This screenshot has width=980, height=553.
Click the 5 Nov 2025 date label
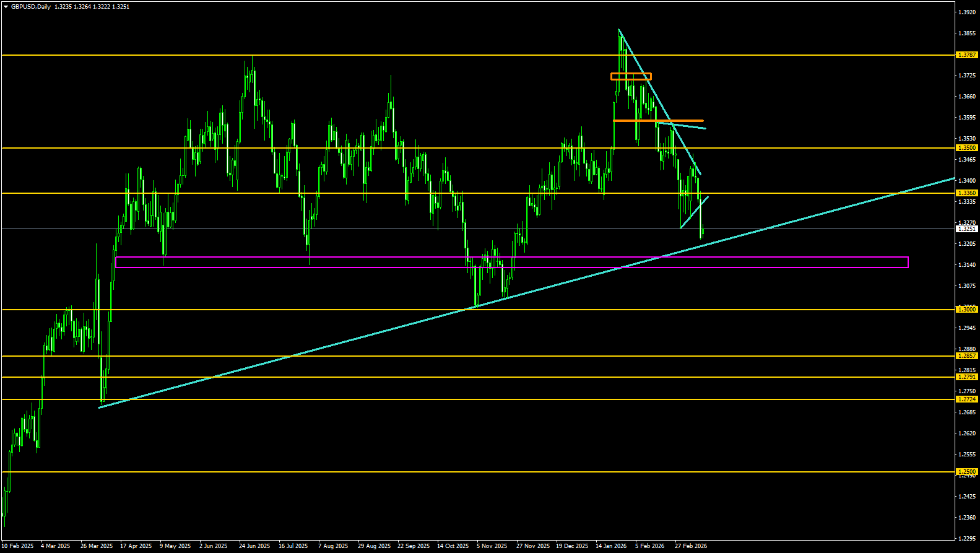point(492,546)
